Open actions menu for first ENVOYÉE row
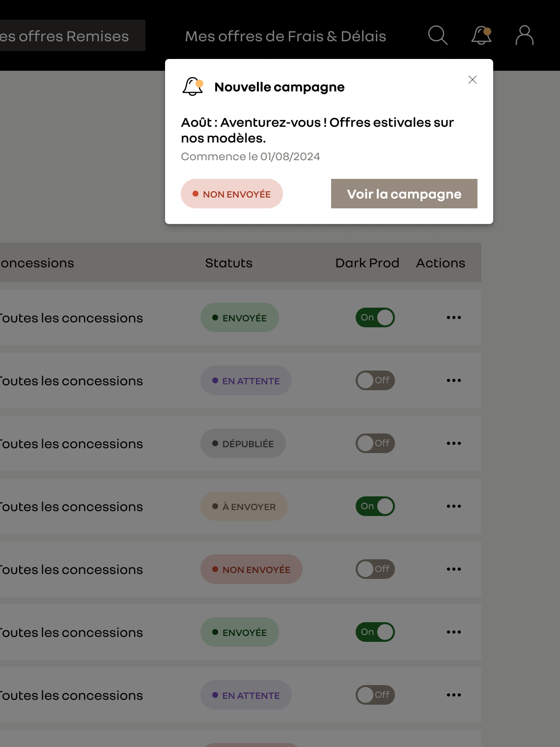The height and width of the screenshot is (747, 560). tap(454, 317)
